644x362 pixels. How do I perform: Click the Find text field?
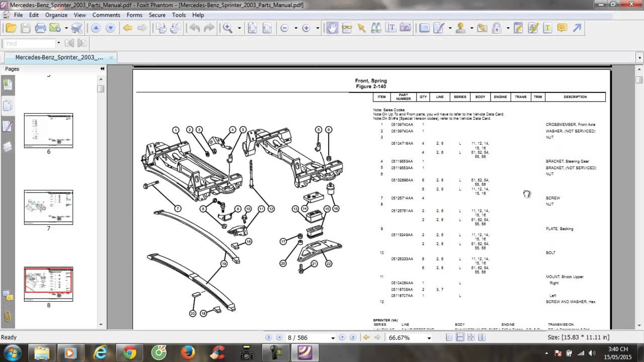click(x=30, y=43)
